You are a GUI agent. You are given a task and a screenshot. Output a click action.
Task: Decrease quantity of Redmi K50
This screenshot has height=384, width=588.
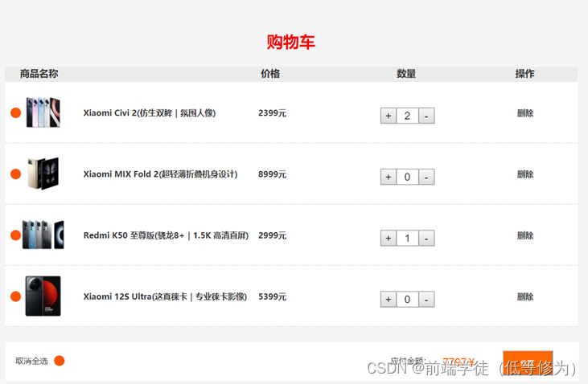tap(426, 239)
